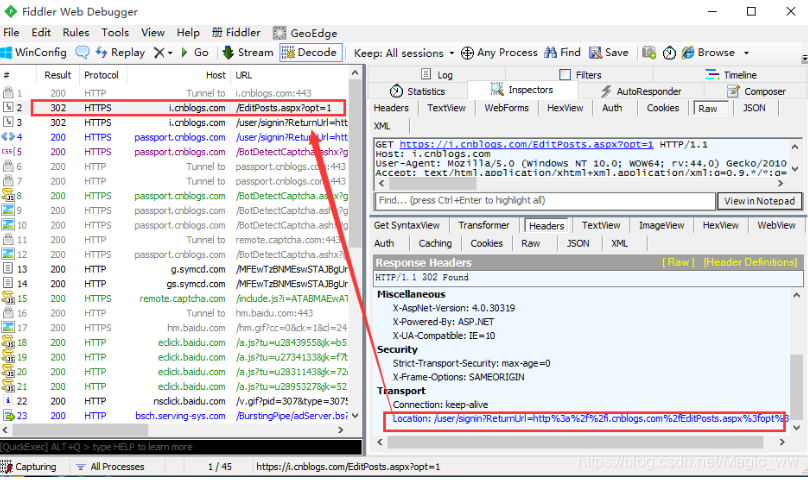Screen dimensions: 808x480
Task: Select the request TextView tab
Action: tap(446, 108)
